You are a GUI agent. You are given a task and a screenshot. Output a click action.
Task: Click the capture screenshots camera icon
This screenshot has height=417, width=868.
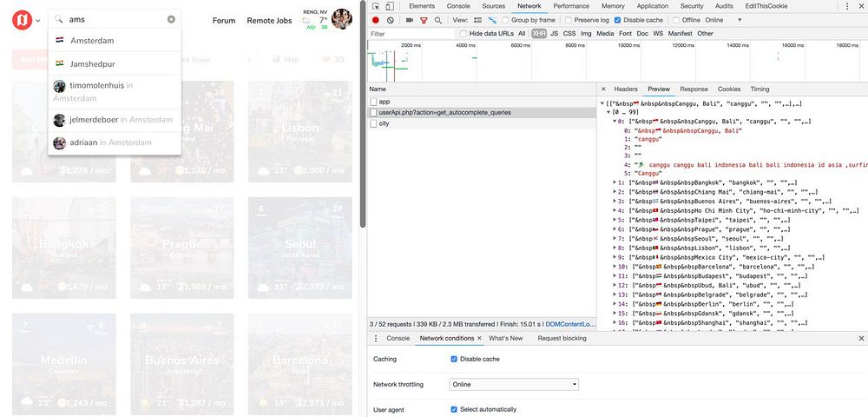[x=410, y=20]
